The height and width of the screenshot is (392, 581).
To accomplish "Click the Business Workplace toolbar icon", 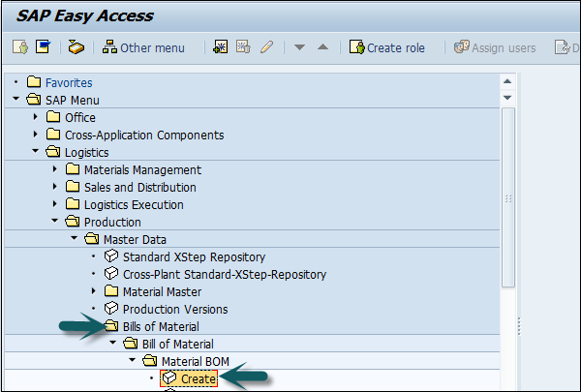I will [76, 47].
